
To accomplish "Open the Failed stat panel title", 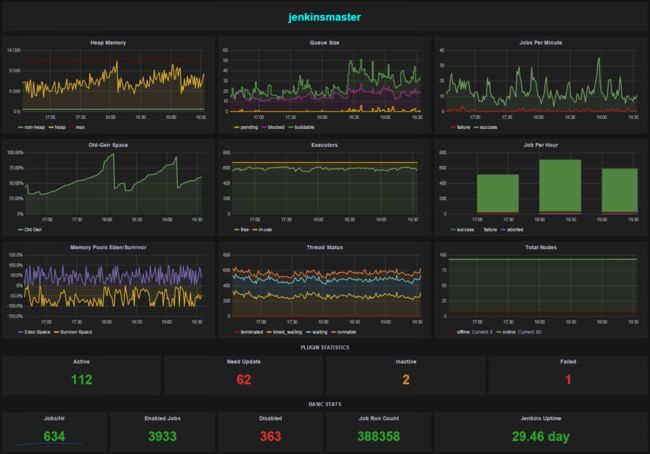I will tap(568, 362).
